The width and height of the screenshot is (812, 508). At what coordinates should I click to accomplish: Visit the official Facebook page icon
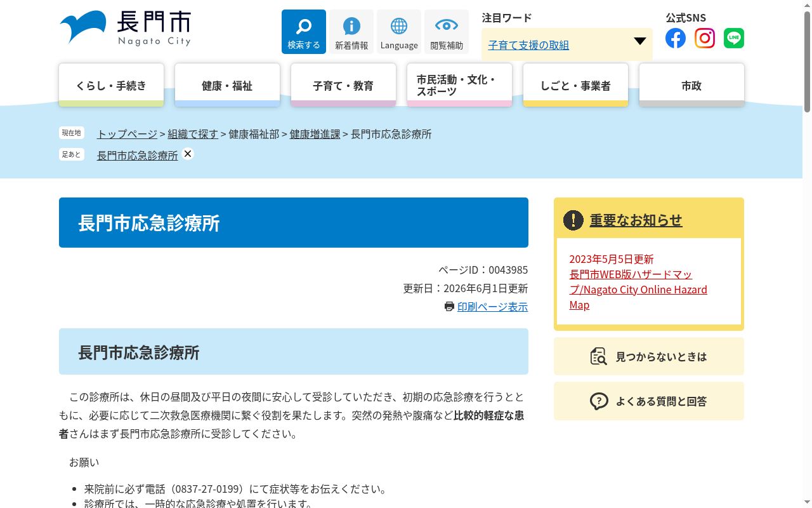pyautogui.click(x=676, y=38)
